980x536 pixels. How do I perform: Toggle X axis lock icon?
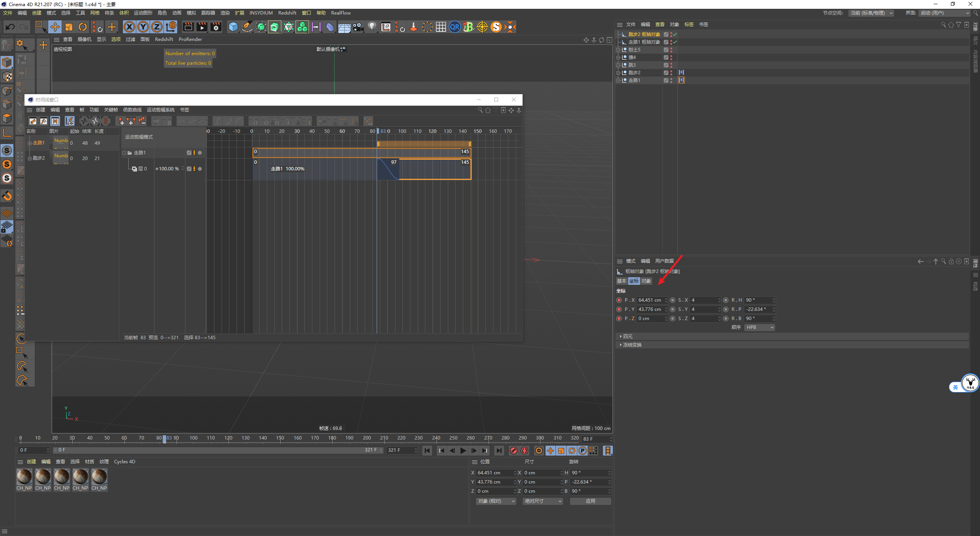pos(129,27)
